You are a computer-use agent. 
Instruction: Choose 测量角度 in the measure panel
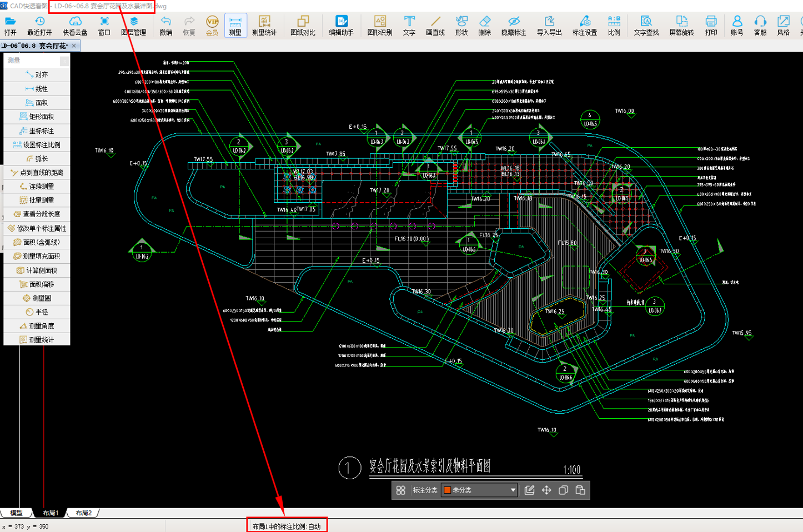coord(37,326)
